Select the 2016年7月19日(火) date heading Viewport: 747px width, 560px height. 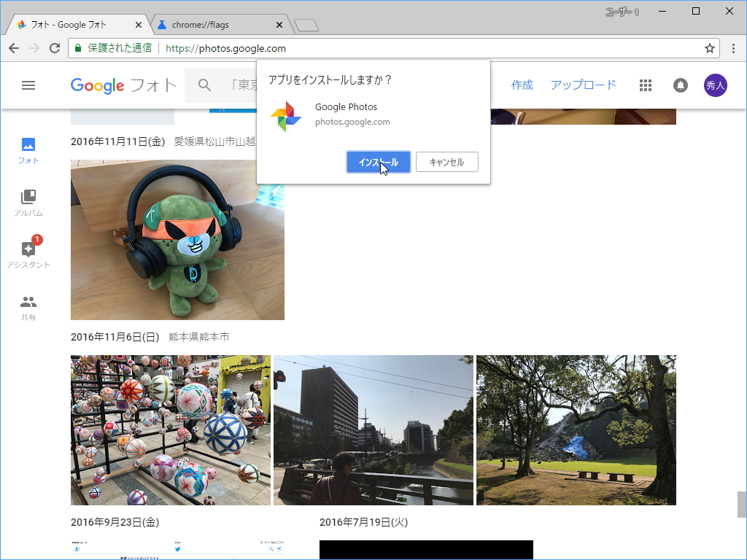(363, 522)
